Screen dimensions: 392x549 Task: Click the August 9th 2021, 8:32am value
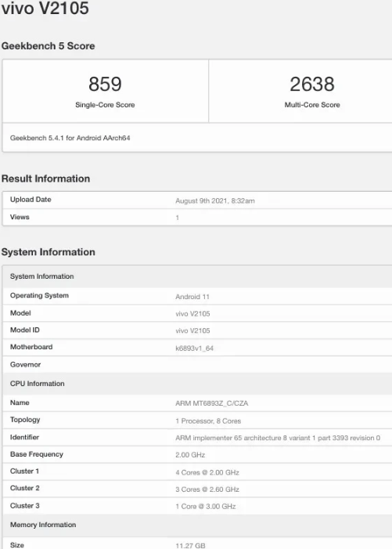point(215,201)
